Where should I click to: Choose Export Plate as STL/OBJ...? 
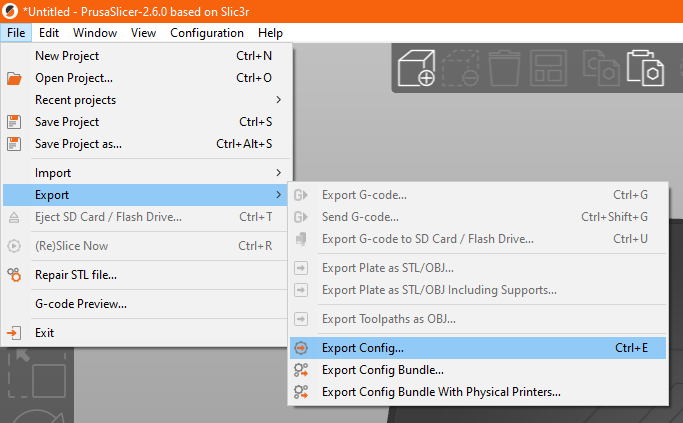pos(478,268)
